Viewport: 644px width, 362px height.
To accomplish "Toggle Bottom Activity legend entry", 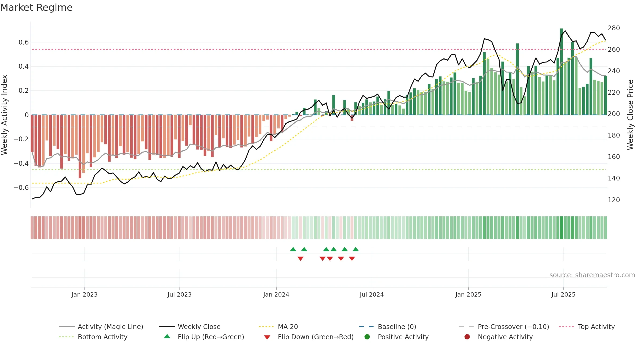I will (93, 337).
